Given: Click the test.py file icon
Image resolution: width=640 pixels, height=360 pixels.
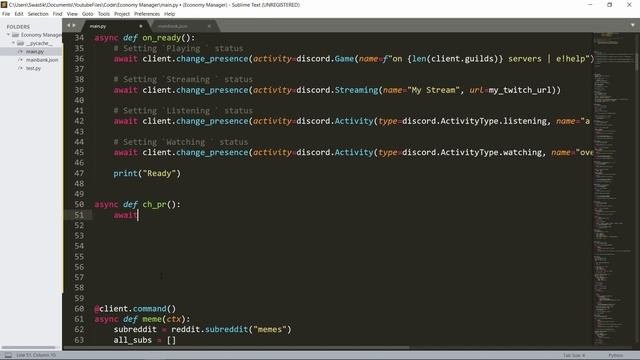Looking at the screenshot, I should coord(20,68).
